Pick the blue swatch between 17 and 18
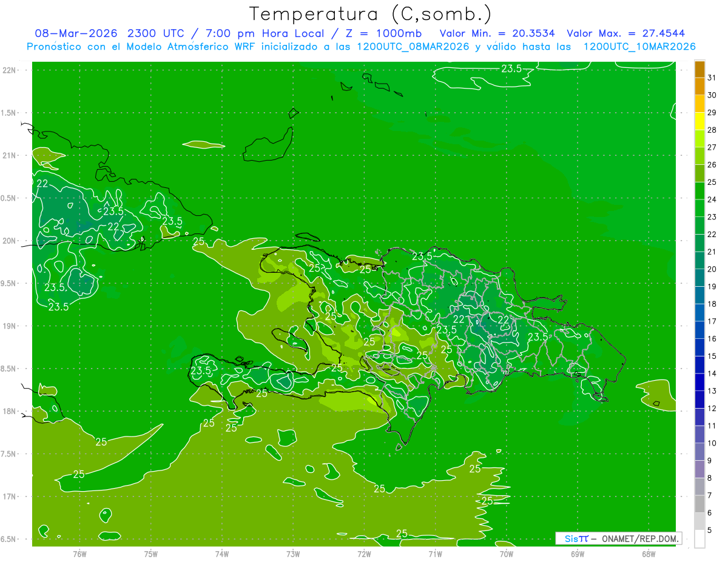 [x=699, y=312]
